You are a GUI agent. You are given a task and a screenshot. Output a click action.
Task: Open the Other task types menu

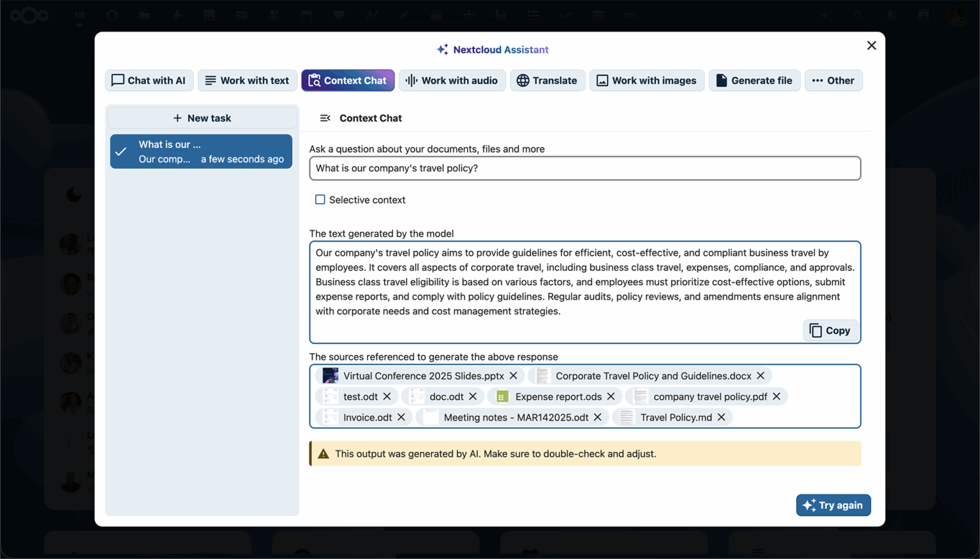click(833, 80)
